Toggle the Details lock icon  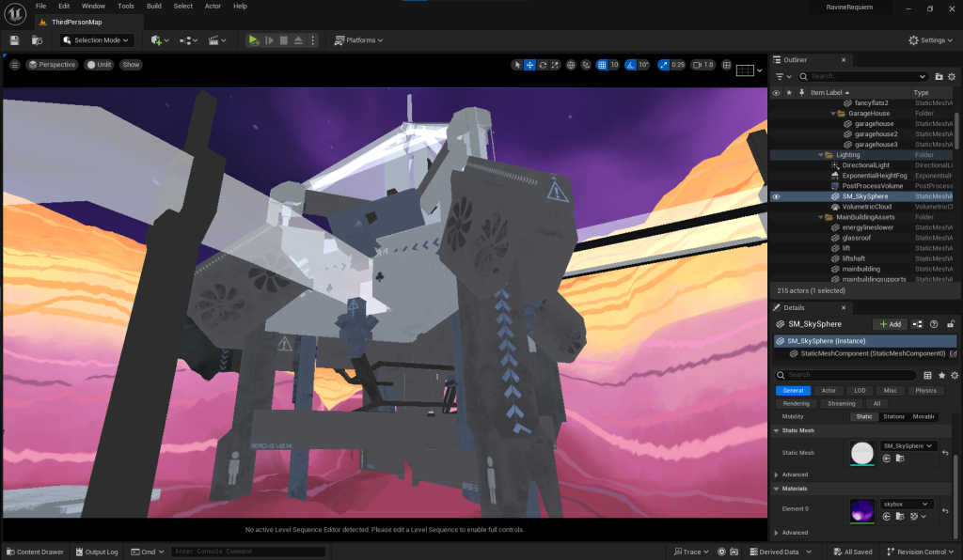(x=951, y=324)
